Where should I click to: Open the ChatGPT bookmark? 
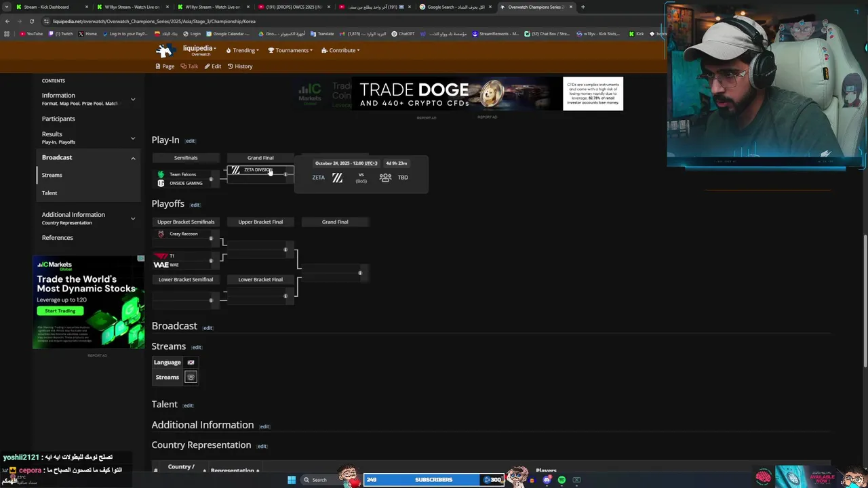point(403,33)
